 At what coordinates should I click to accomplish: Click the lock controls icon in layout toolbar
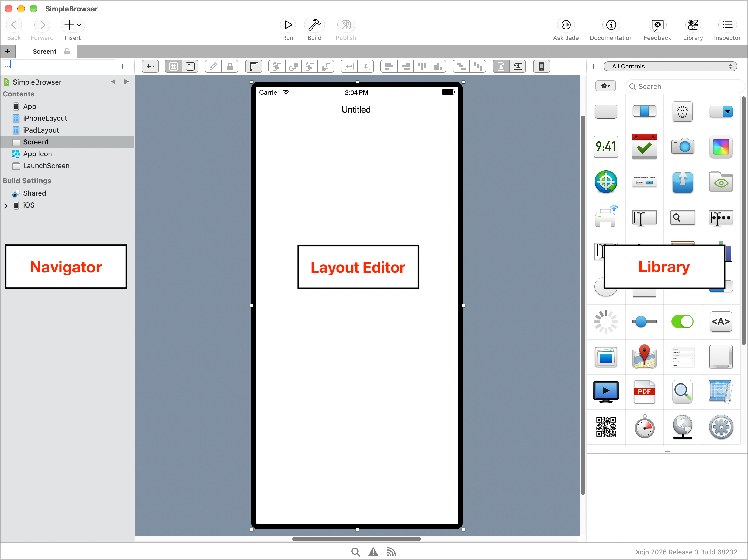230,66
